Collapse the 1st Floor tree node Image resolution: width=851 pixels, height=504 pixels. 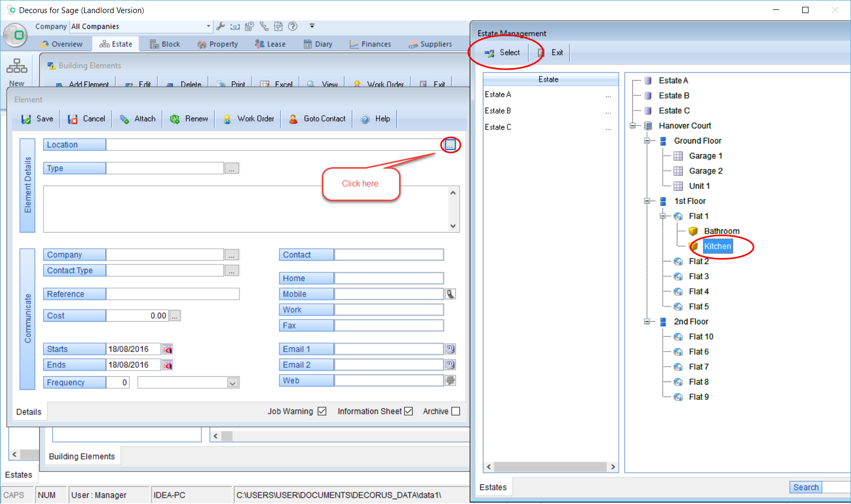click(x=648, y=201)
